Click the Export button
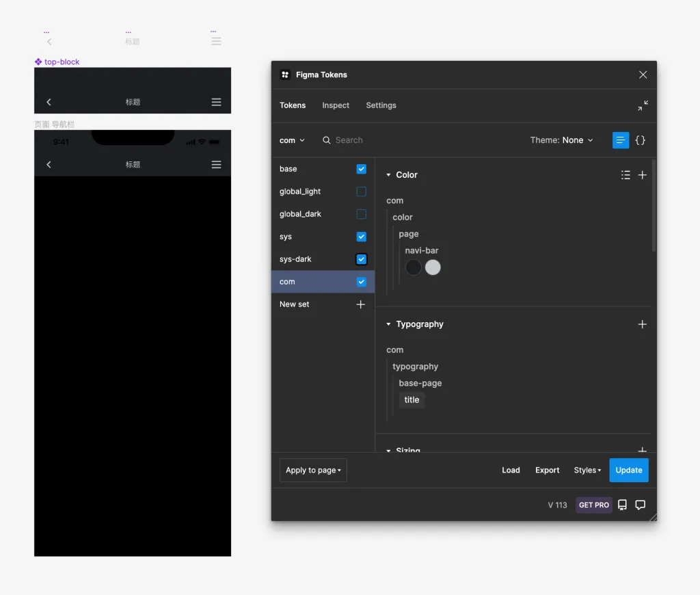The width and height of the screenshot is (700, 595). click(x=547, y=470)
